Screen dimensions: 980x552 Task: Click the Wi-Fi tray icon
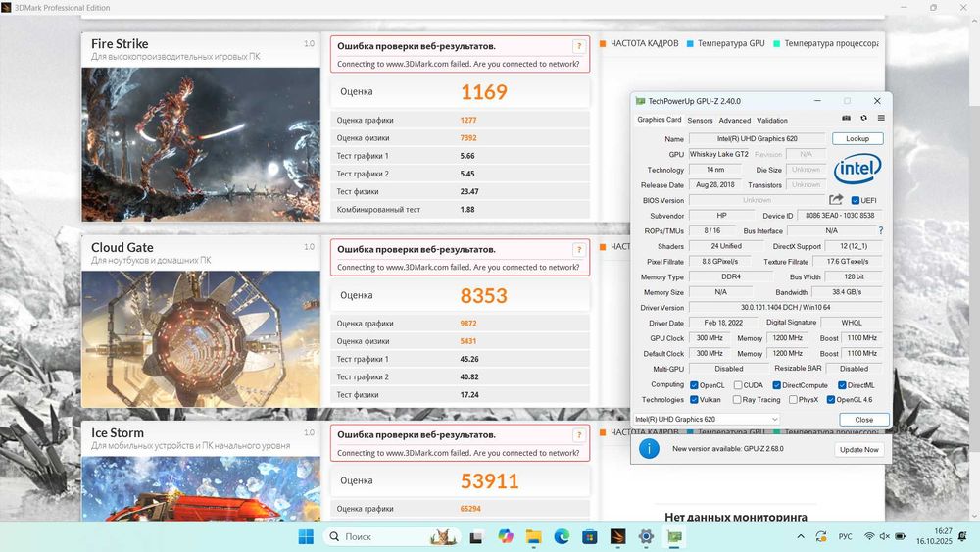[x=869, y=536]
